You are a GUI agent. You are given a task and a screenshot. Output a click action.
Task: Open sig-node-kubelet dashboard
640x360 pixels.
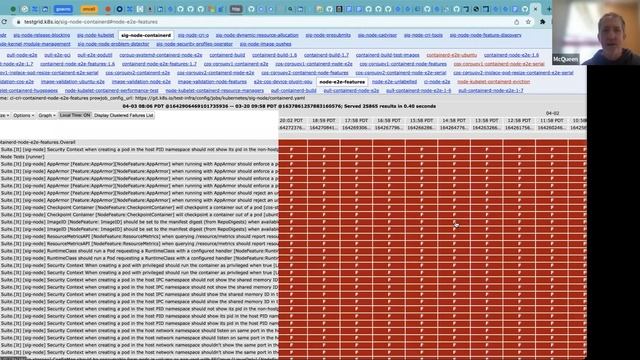[x=96, y=36]
